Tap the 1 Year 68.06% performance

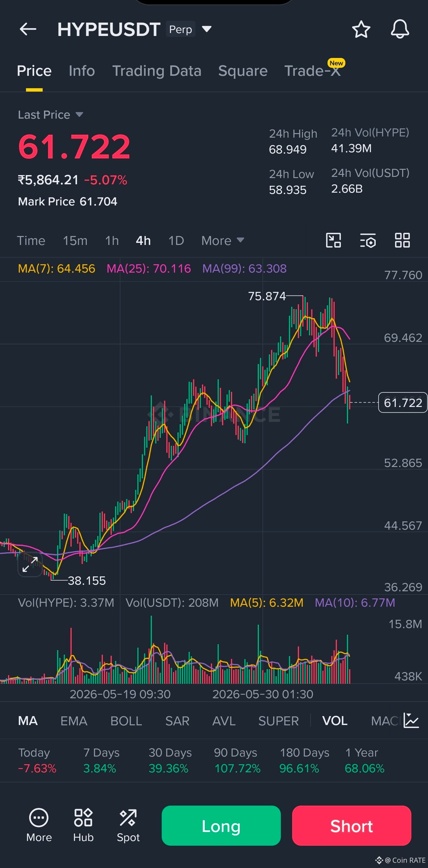tap(364, 760)
